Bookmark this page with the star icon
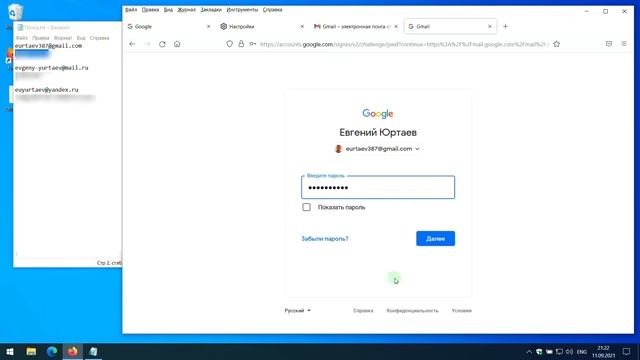640x360 pixels. [x=557, y=44]
